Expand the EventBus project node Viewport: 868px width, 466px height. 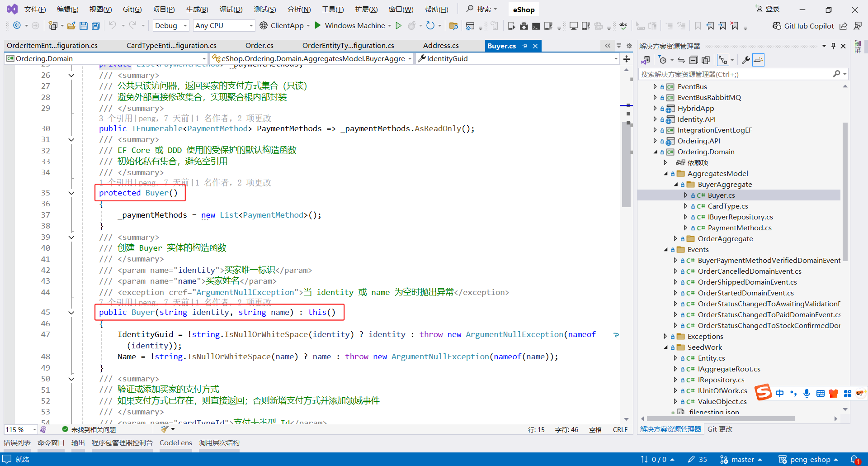[x=656, y=87]
